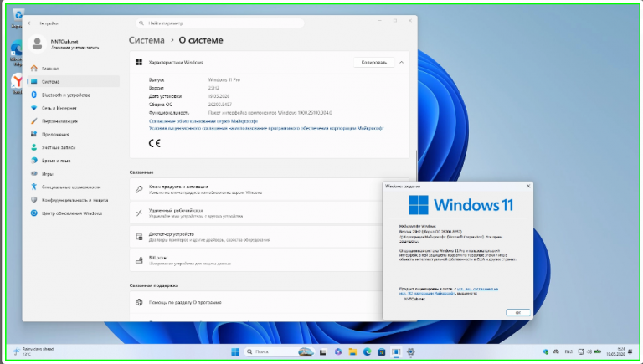Open the Yandex browser desktop shortcut
The image size is (643, 364).
18,84
